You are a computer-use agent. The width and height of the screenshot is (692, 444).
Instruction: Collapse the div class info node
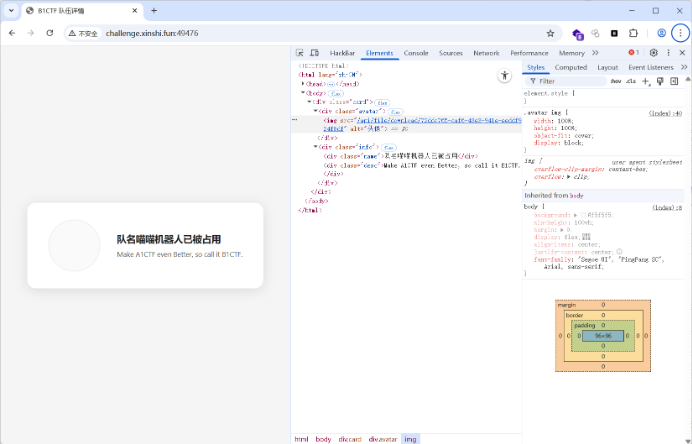(317, 147)
